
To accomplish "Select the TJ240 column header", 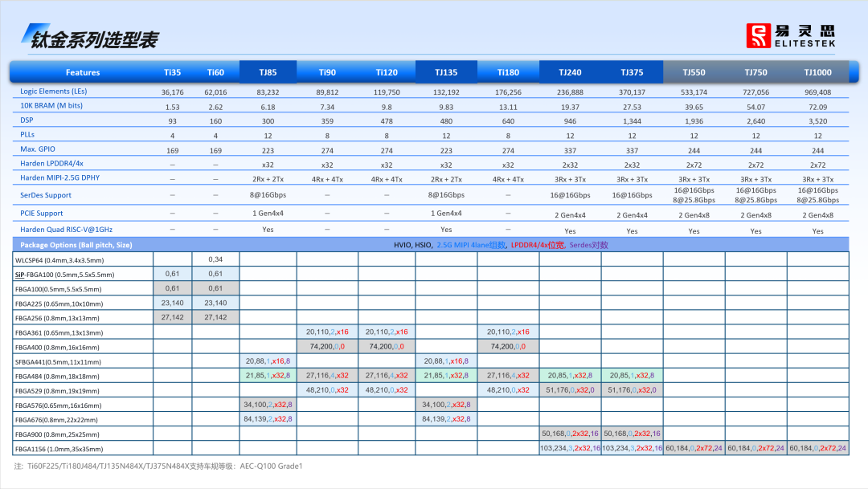I will click(x=570, y=72).
